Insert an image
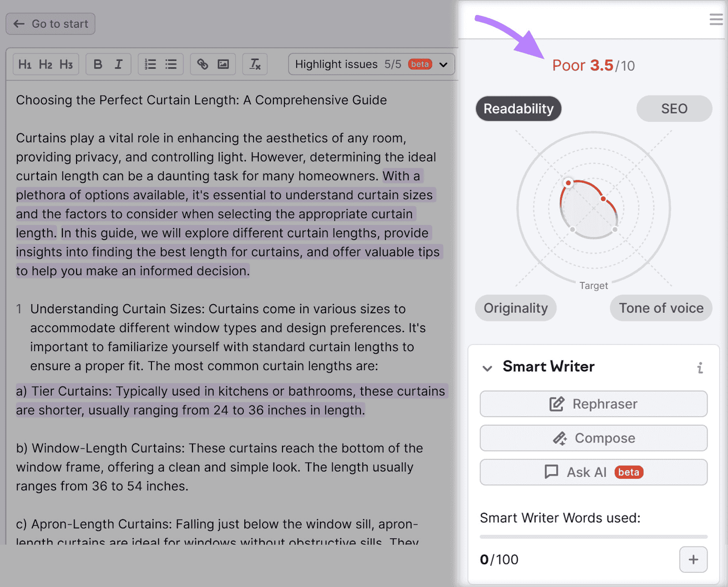 (x=223, y=64)
